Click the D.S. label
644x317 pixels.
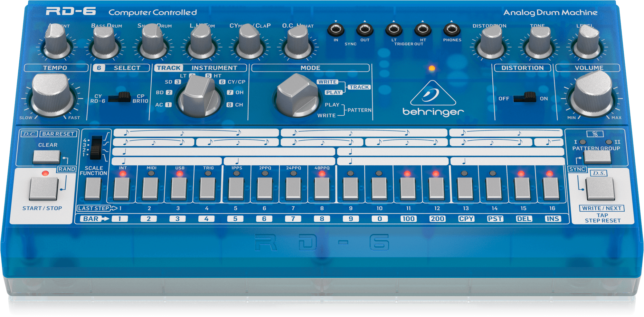[599, 173]
